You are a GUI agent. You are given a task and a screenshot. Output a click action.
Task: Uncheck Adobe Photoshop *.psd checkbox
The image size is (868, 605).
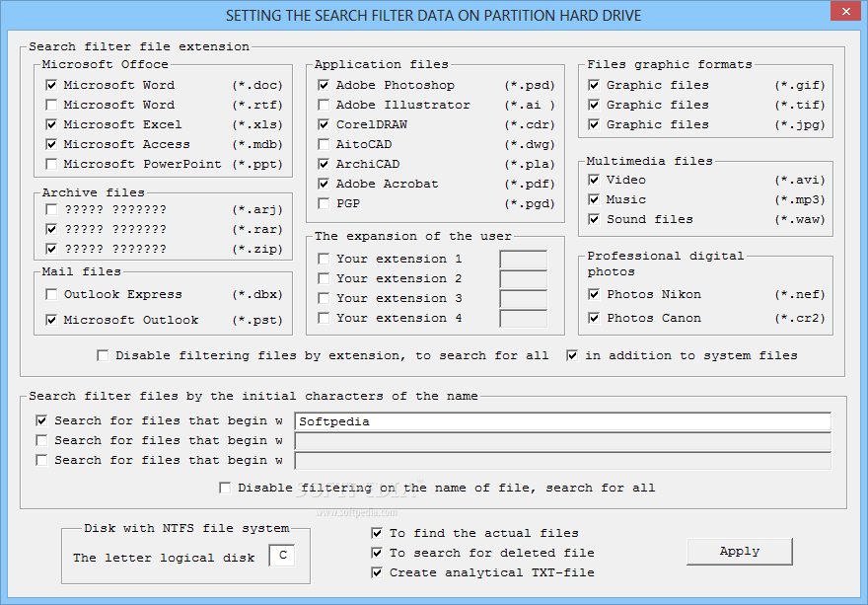pyautogui.click(x=324, y=85)
